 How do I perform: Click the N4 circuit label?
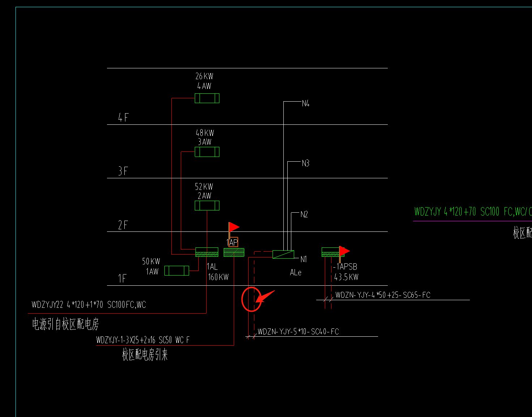306,103
